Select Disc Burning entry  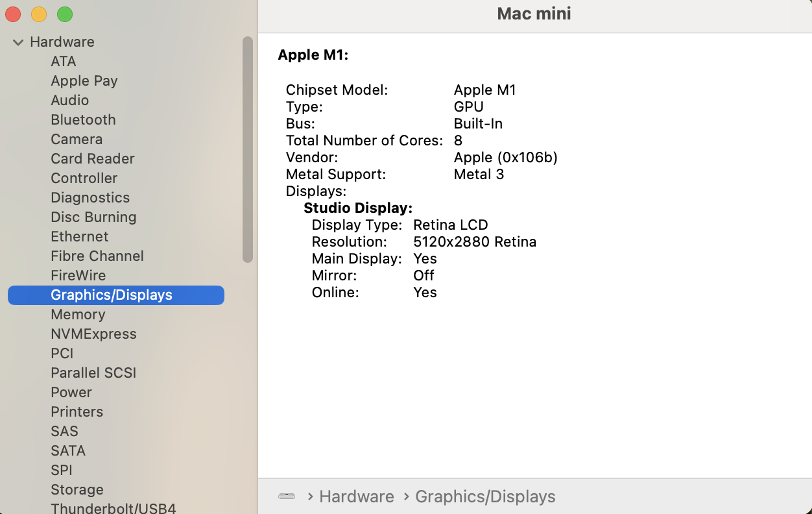93,217
